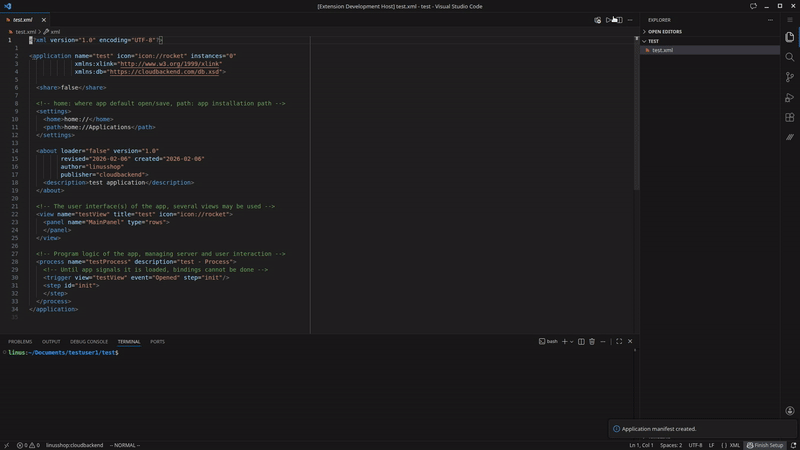This screenshot has height=450, width=800.
Task: Open the menu icon above the activity bar
Action: pos(790,20)
